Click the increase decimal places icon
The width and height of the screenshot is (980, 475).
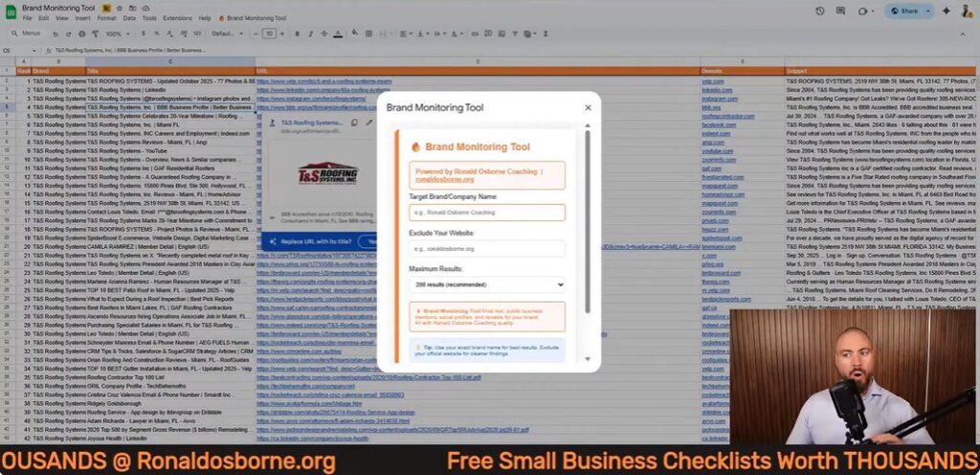(x=184, y=34)
